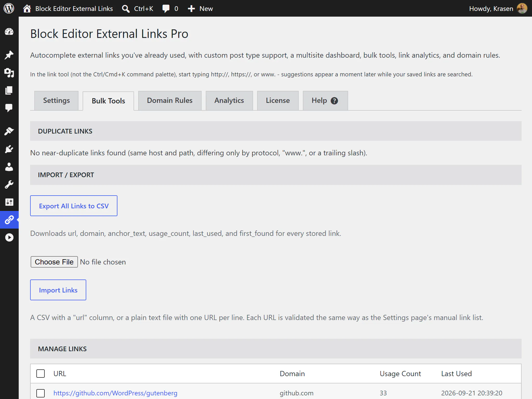Open Tools wrench sidebar icon

coord(9,184)
